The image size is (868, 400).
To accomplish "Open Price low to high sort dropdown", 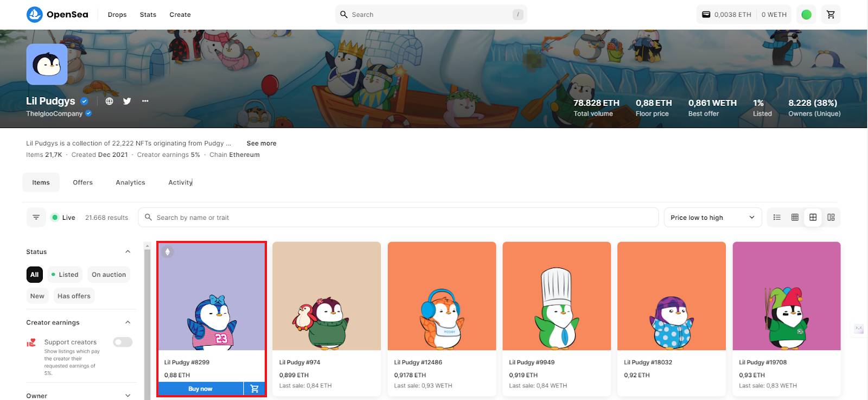I will 712,218.
